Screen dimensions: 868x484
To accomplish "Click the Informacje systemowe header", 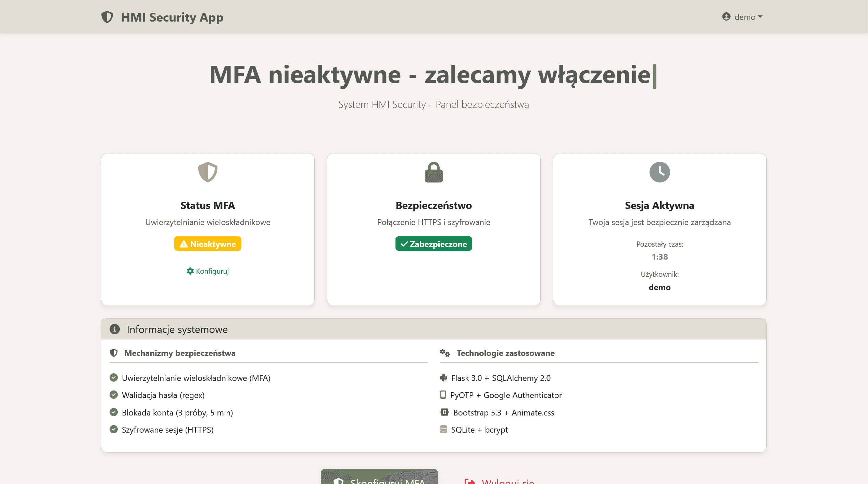I will [x=434, y=329].
